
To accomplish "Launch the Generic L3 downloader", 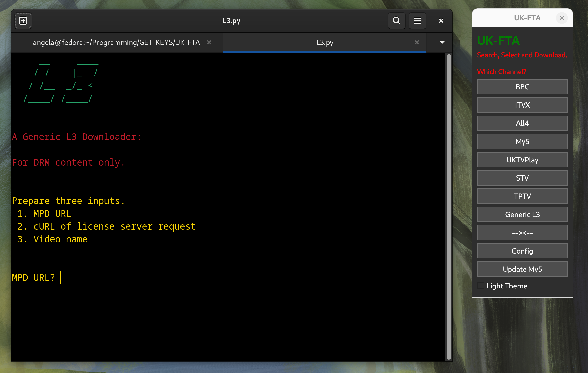I will [522, 214].
